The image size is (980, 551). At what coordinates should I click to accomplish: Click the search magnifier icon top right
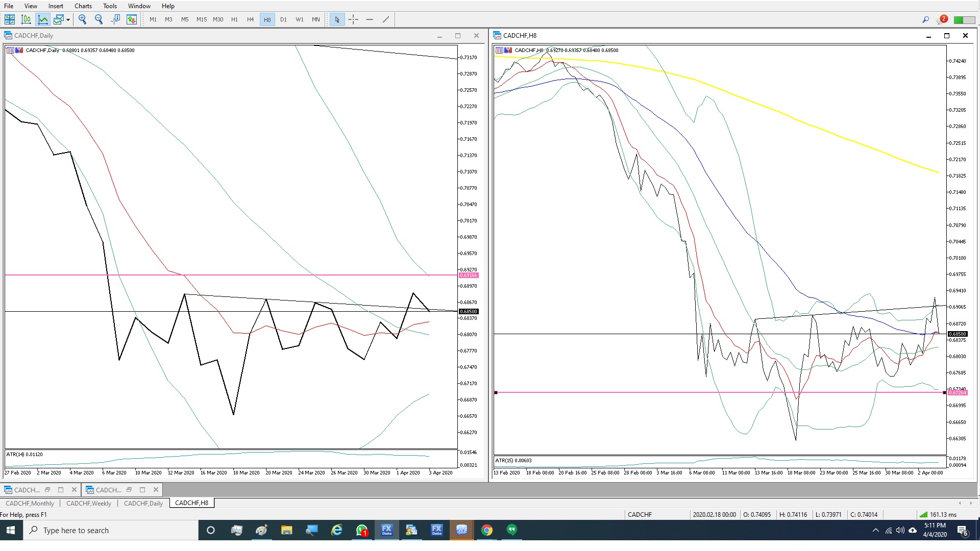point(925,19)
